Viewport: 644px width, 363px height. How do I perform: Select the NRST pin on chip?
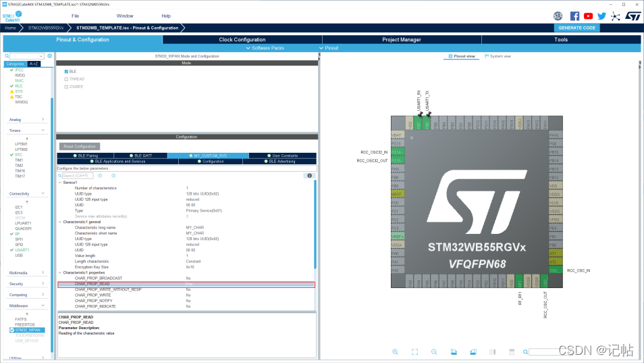click(x=397, y=194)
